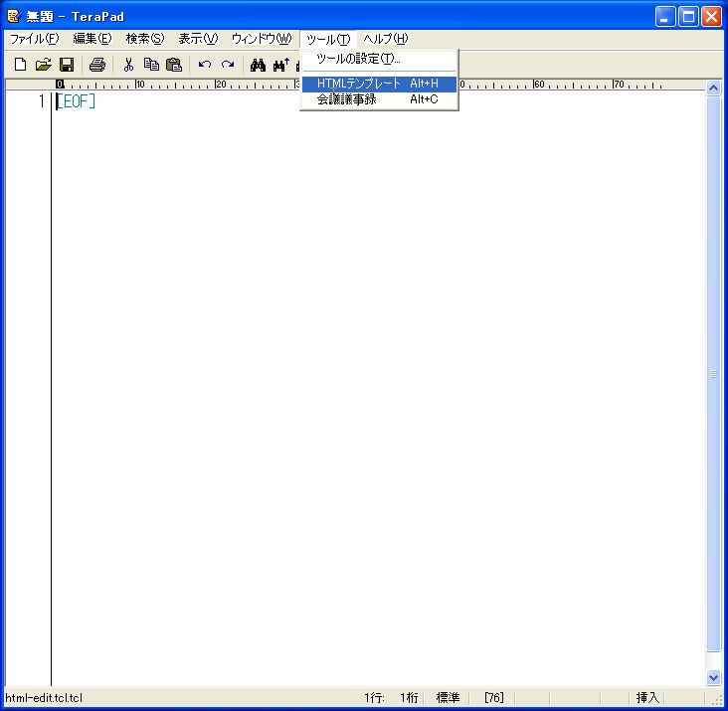Image resolution: width=728 pixels, height=711 pixels.
Task: Maximize the TeraPad window
Action: click(x=688, y=17)
